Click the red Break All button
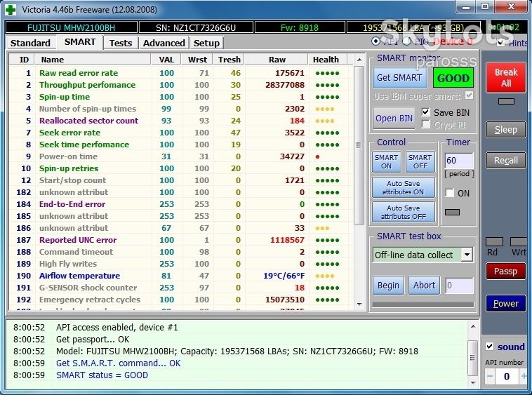The image size is (532, 395). 505,77
